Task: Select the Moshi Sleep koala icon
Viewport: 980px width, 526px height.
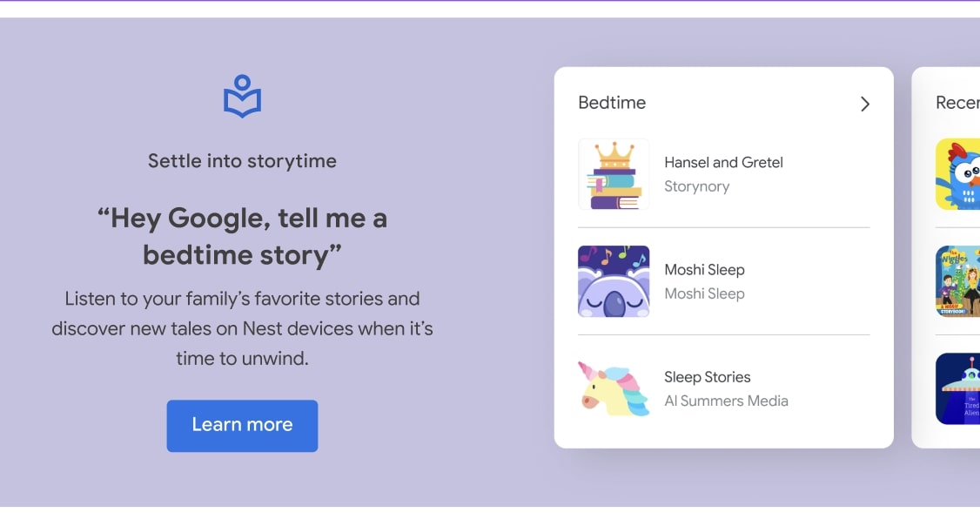Action: click(614, 281)
